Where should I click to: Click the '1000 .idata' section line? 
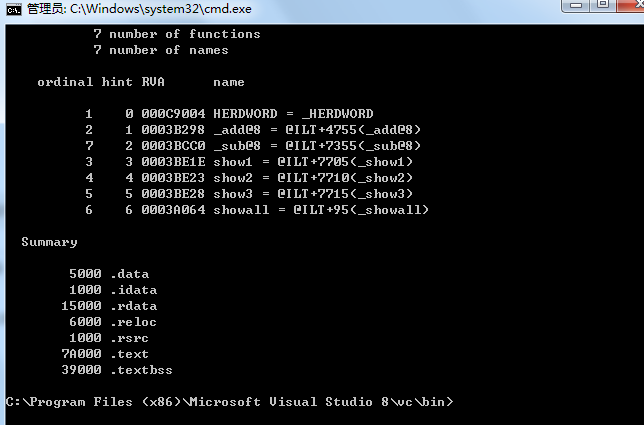point(113,290)
